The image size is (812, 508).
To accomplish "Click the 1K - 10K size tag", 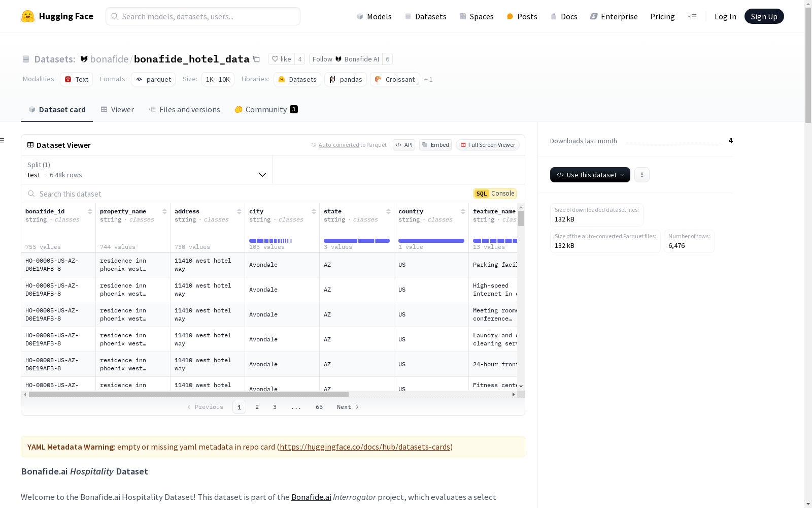I will [x=218, y=79].
